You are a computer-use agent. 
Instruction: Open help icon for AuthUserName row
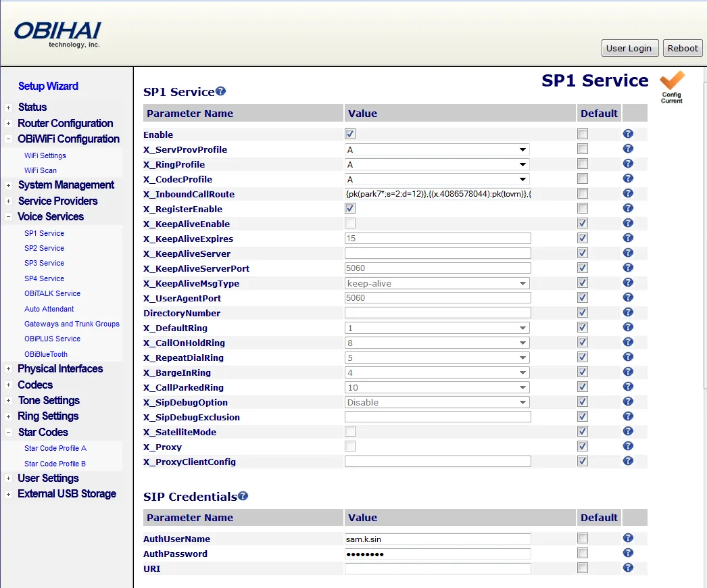(x=628, y=538)
